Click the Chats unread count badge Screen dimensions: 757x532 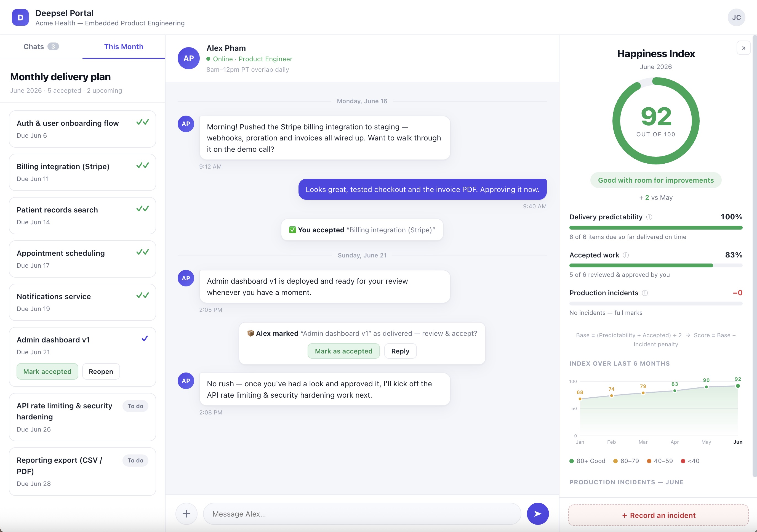53,47
